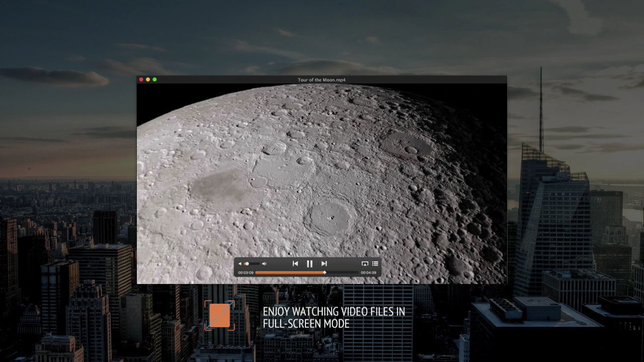Seek on the orange progress bar
The width and height of the screenshot is (644, 362).
(x=307, y=273)
